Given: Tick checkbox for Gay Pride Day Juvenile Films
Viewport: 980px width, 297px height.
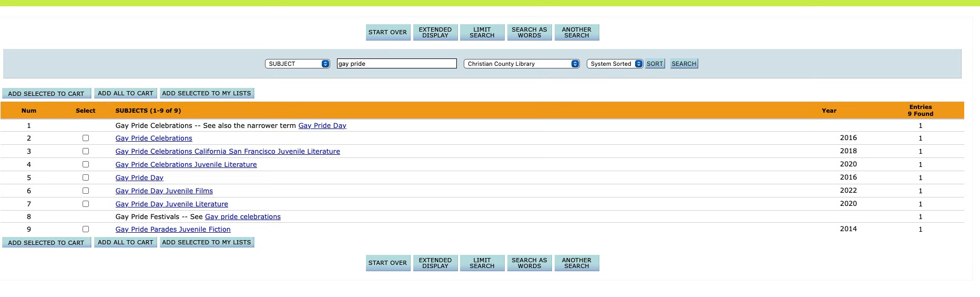Looking at the screenshot, I should (86, 191).
